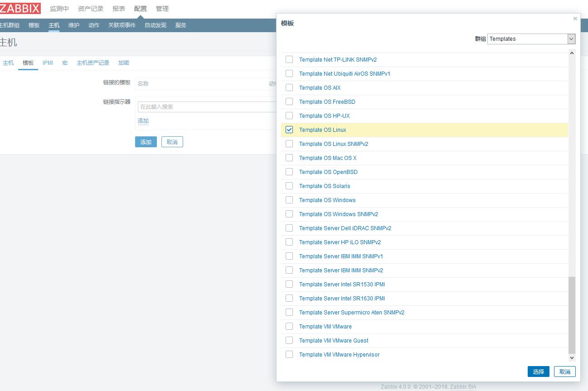Check Template Server IBM IMM SNMPv1 box
Screen dimensions: 588x391
pyautogui.click(x=289, y=256)
